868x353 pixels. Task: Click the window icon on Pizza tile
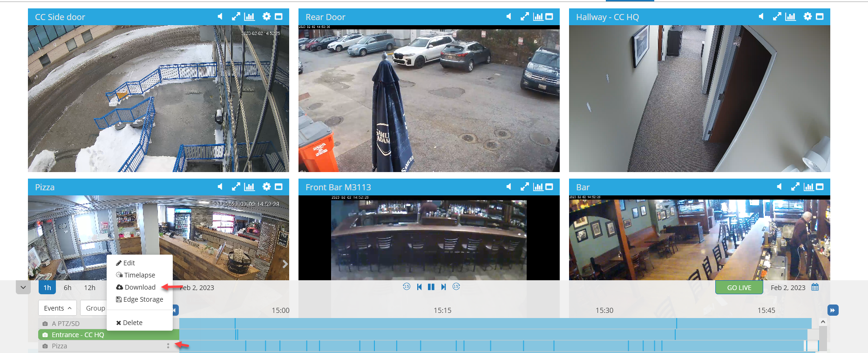(278, 187)
